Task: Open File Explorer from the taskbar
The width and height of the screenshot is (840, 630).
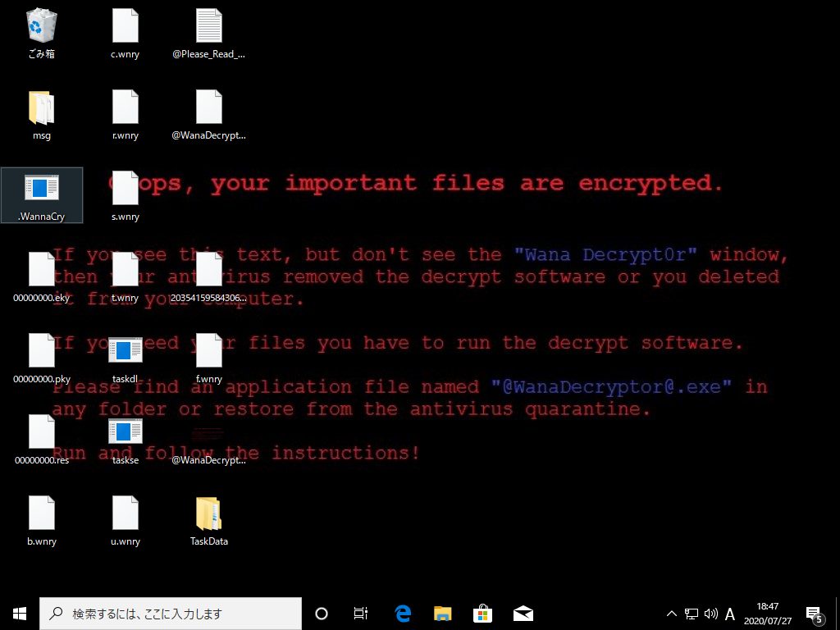Action: pyautogui.click(x=443, y=613)
